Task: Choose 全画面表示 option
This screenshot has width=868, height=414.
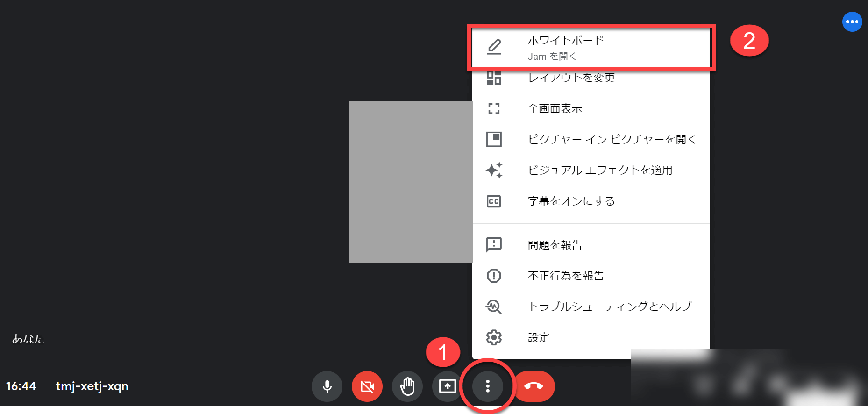Action: [x=555, y=109]
